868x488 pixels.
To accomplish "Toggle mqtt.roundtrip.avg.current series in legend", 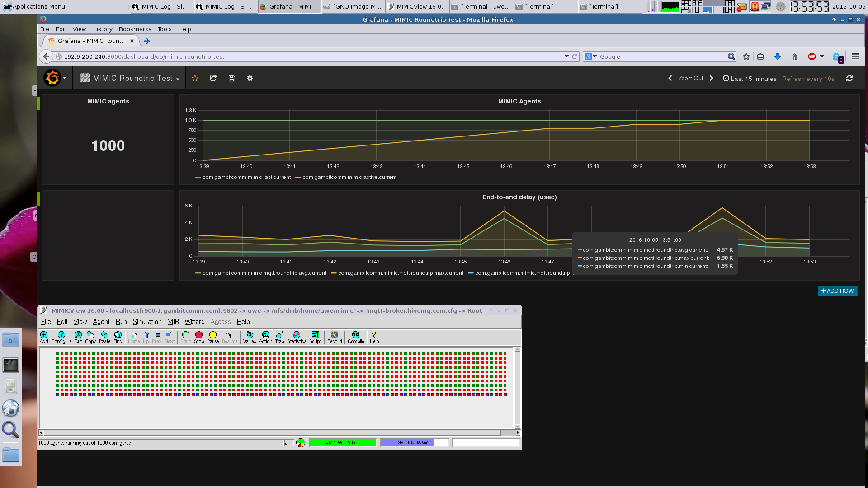I will [x=261, y=273].
